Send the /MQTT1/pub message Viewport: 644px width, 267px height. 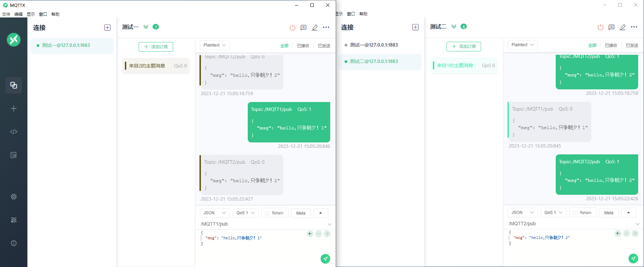click(325, 259)
